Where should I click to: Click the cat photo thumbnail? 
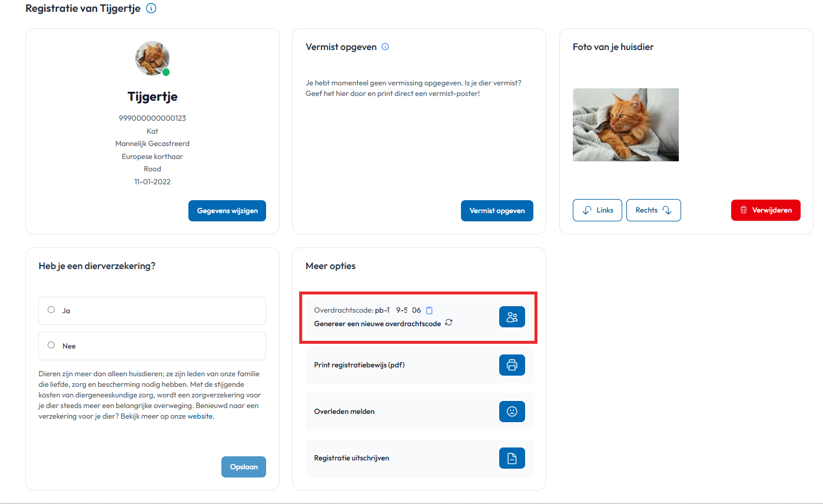click(x=626, y=125)
